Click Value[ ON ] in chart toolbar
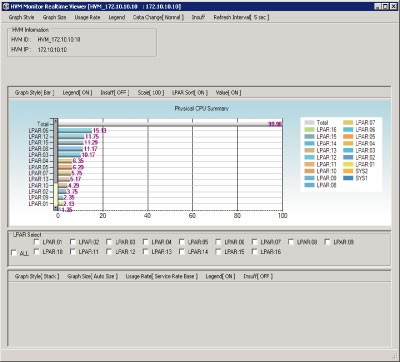The image size is (400, 362). tap(228, 93)
